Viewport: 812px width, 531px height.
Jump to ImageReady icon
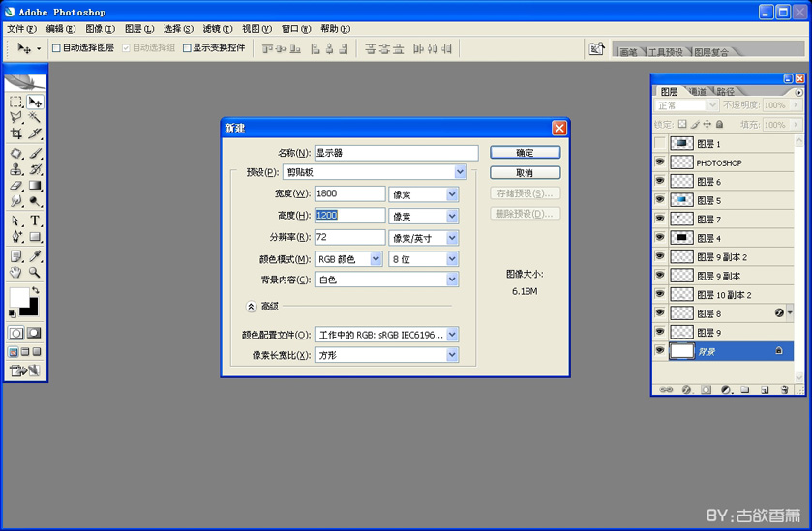click(25, 370)
